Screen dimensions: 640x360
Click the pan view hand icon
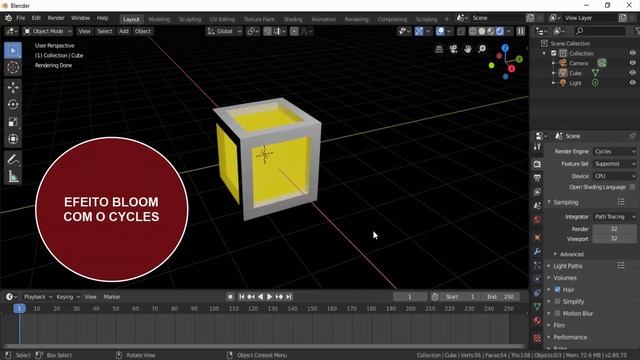467,49
